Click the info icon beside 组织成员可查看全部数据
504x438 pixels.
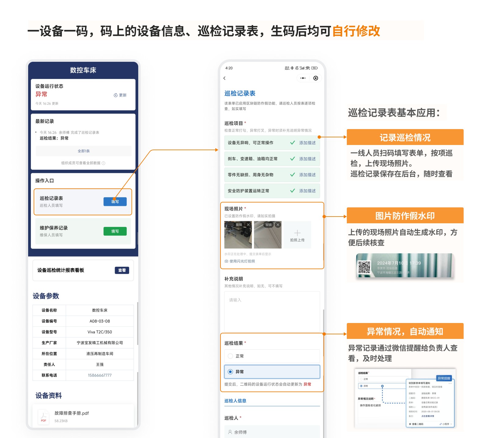click(103, 163)
